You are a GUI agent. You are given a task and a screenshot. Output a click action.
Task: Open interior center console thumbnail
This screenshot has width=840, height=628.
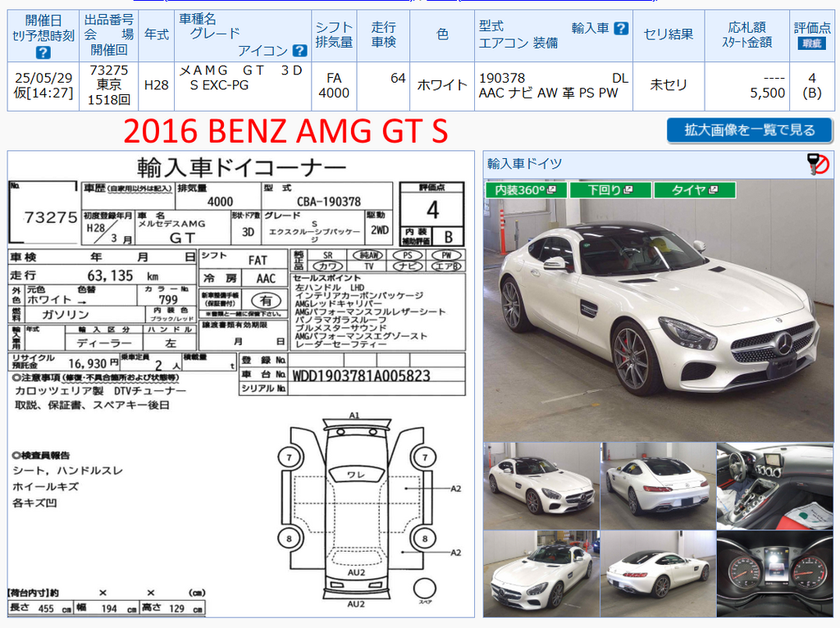tap(774, 485)
